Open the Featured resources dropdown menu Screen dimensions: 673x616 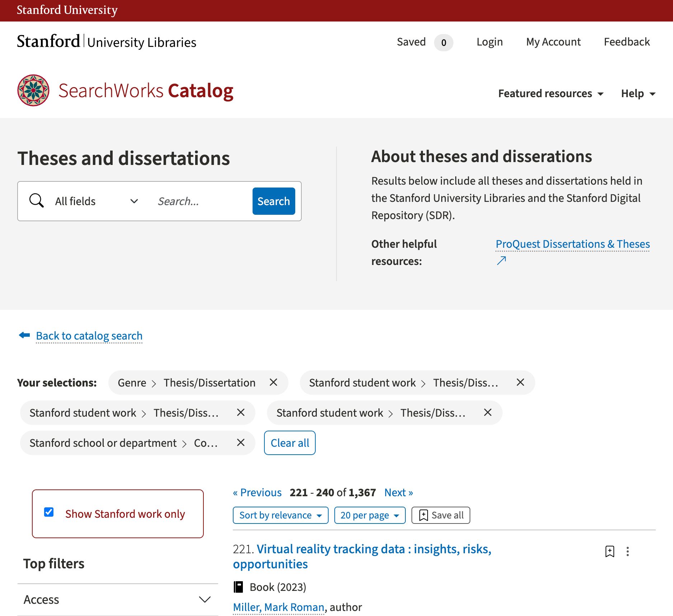[x=551, y=94]
